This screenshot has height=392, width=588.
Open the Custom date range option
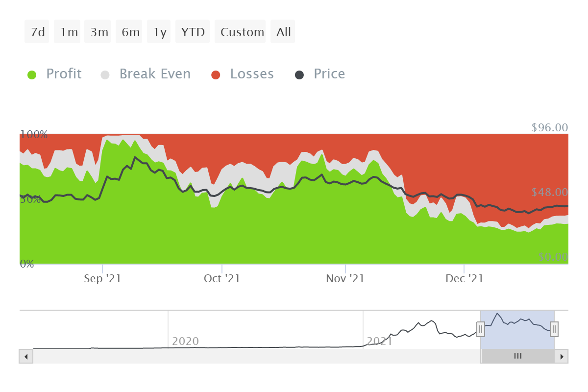(x=242, y=32)
